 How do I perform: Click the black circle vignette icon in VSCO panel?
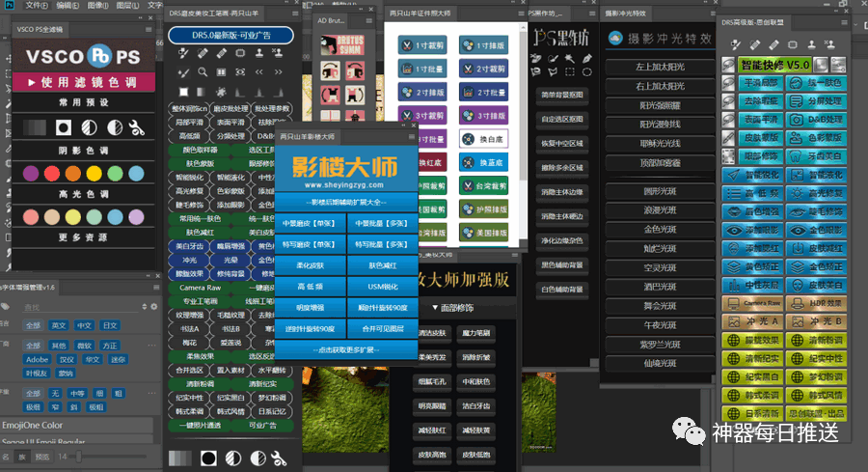point(64,128)
